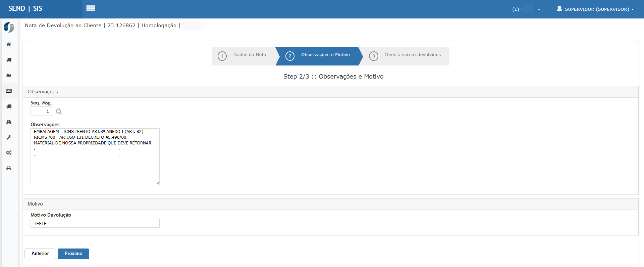This screenshot has height=267, width=644.
Task: Select the newspaper icon in sidebar
Action: coord(9,91)
